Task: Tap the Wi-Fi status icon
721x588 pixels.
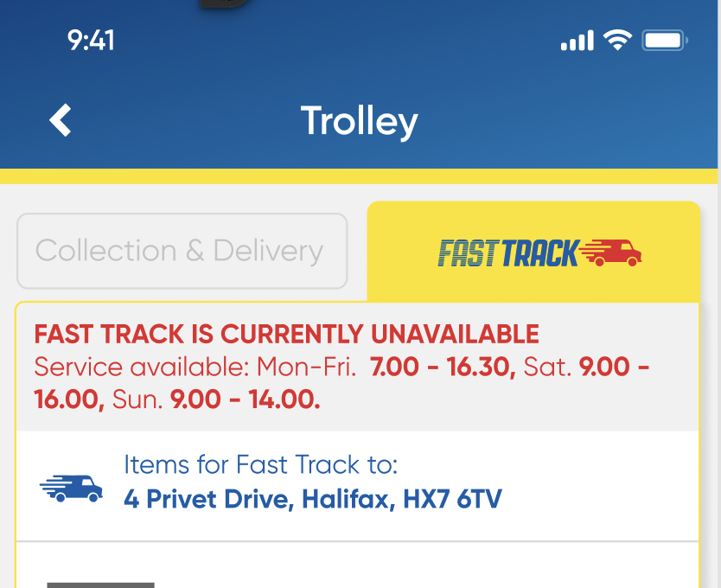Action: point(616,41)
